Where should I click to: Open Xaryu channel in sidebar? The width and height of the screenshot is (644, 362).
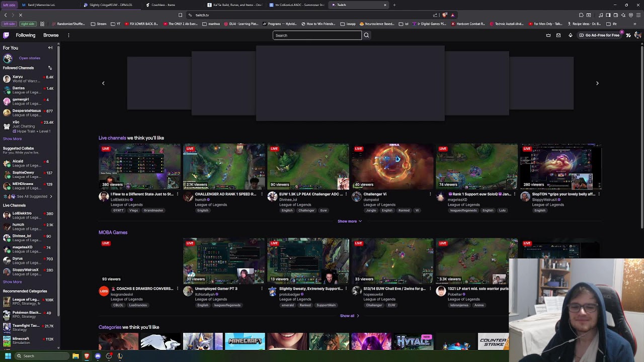(x=29, y=79)
